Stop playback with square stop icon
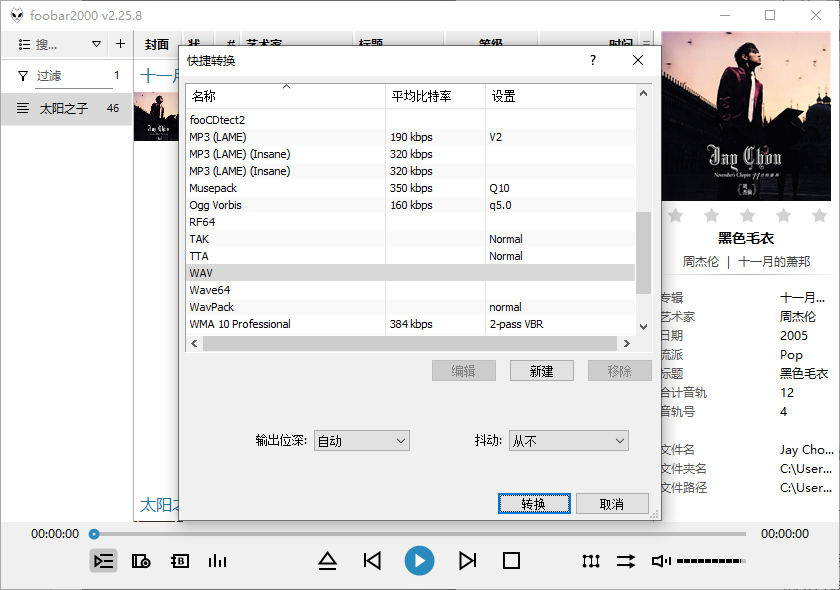 (x=511, y=561)
